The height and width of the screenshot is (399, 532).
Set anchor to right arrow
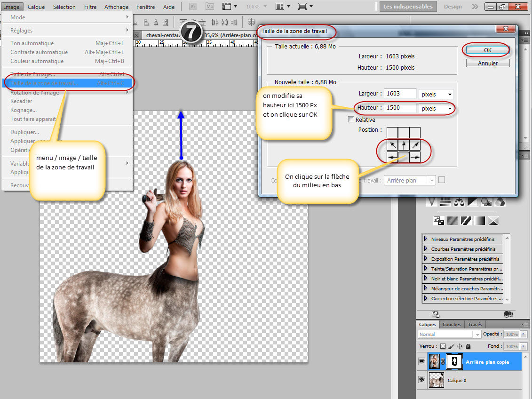tap(415, 157)
